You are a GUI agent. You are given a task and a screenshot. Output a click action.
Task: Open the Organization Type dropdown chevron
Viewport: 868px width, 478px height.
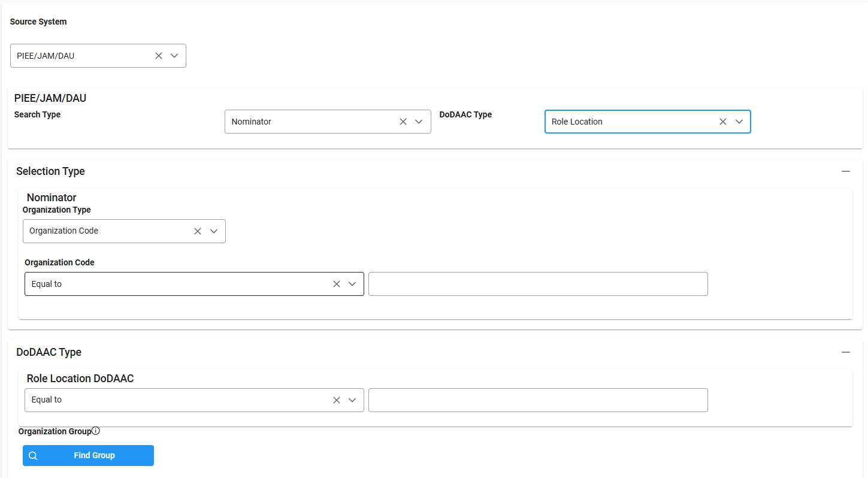(214, 231)
